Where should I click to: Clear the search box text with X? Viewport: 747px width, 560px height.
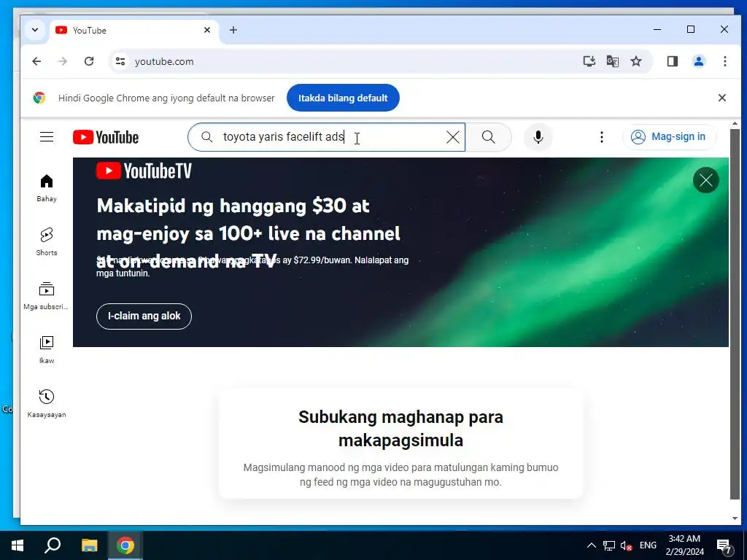(x=452, y=137)
